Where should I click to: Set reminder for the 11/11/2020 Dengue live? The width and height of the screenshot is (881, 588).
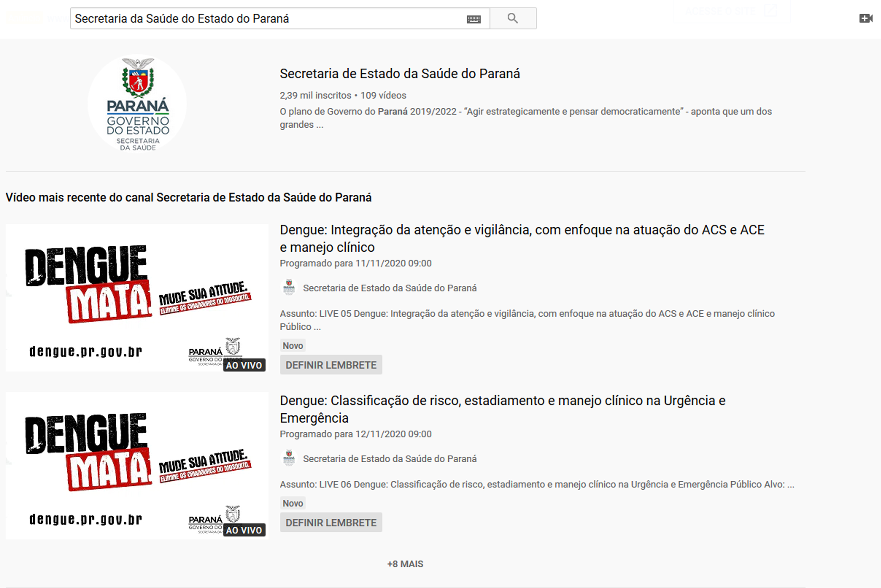[x=331, y=365]
